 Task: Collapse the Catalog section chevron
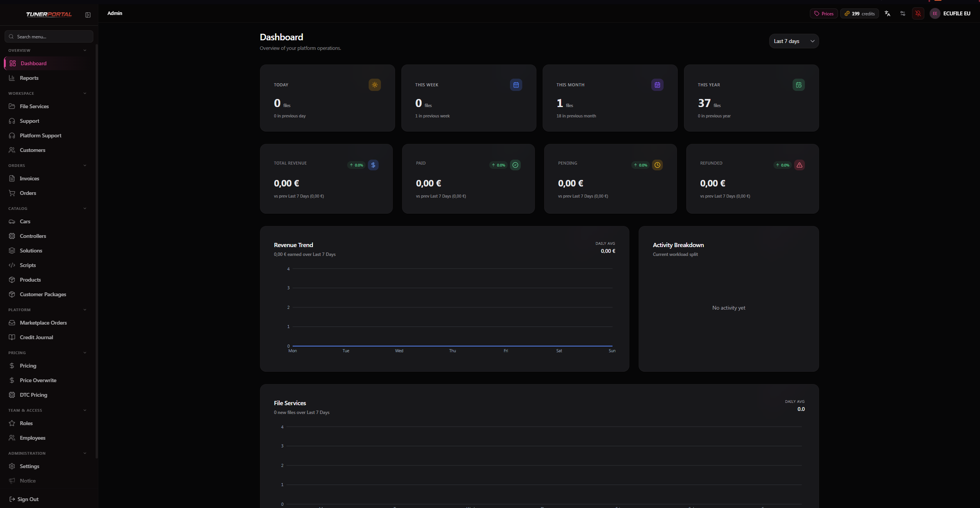85,208
